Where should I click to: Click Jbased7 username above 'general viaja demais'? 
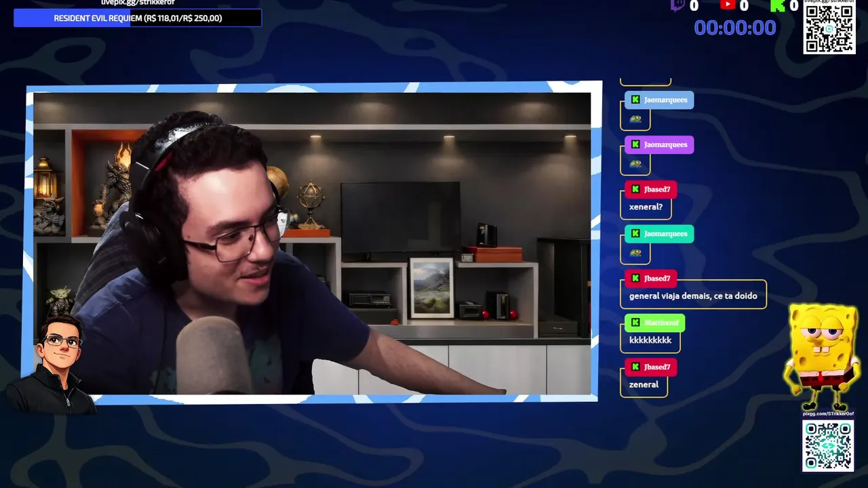click(657, 279)
